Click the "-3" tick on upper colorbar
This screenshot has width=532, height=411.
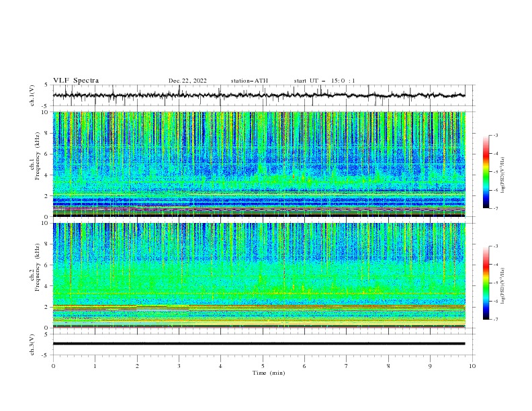[x=495, y=136]
